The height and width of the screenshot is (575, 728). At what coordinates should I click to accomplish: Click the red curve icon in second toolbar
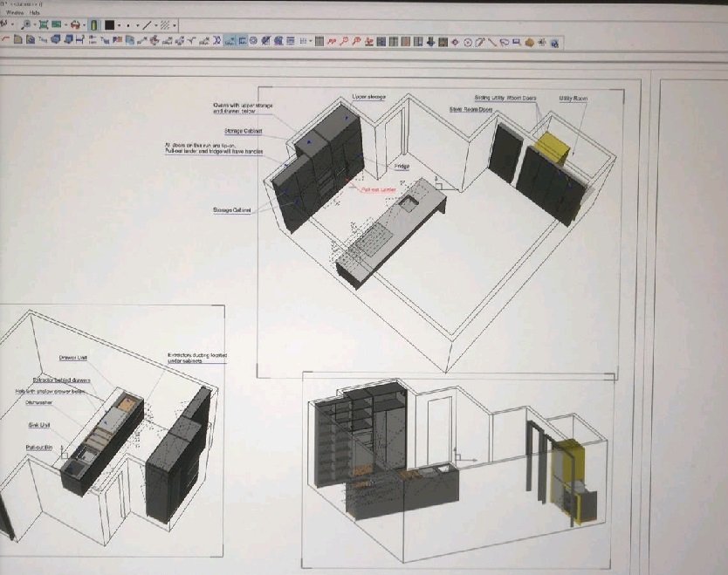(x=5, y=39)
